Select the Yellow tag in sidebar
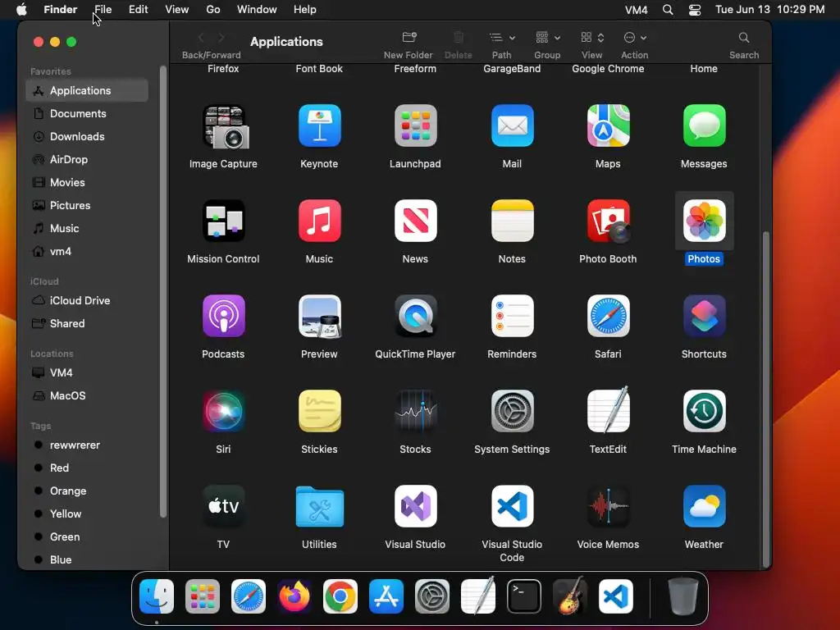The height and width of the screenshot is (630, 840). 87,514
